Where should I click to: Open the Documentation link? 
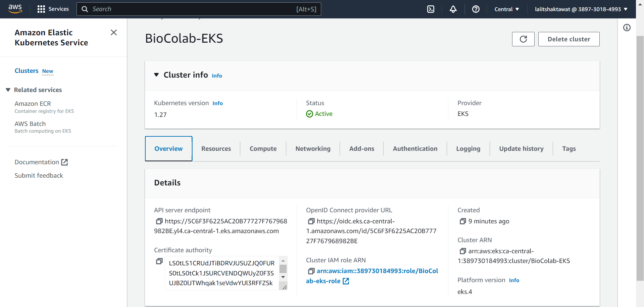(41, 162)
